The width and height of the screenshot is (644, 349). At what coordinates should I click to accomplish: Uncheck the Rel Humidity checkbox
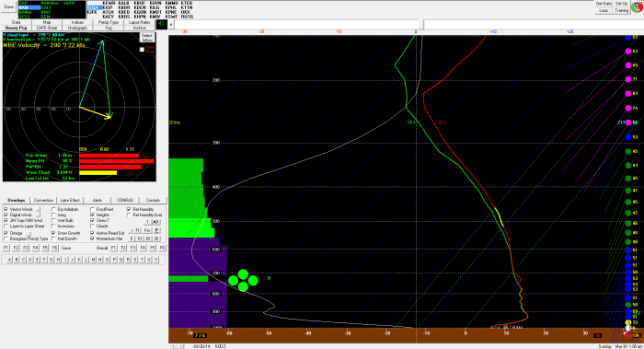point(129,209)
